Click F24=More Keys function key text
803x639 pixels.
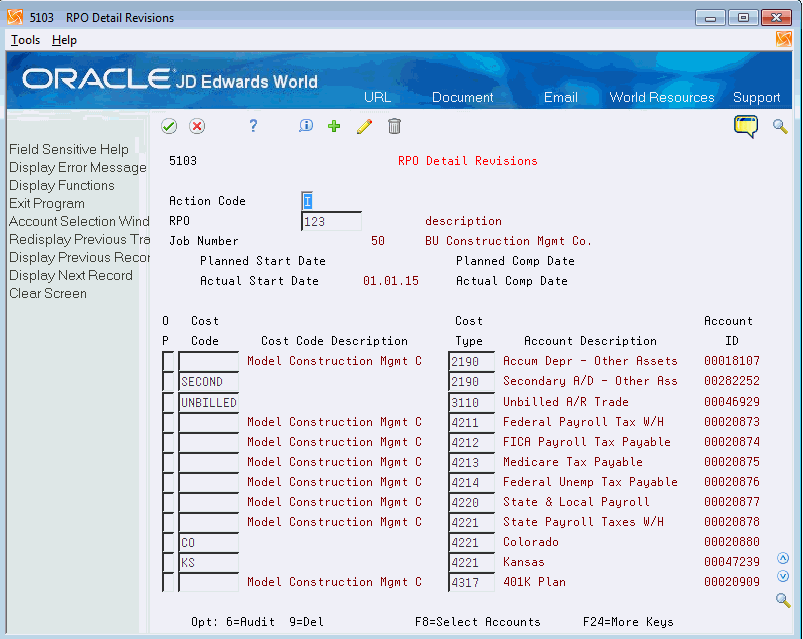(x=628, y=622)
